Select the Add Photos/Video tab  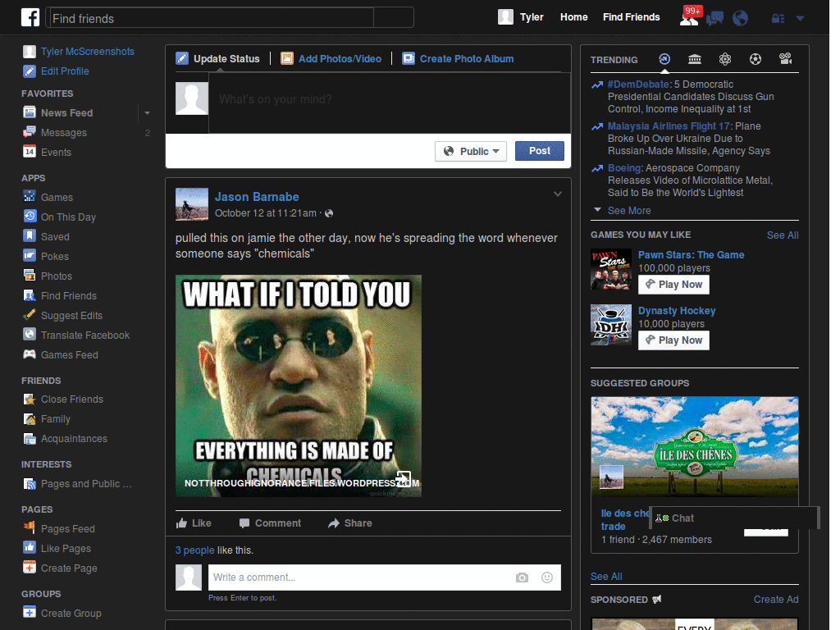tap(331, 59)
